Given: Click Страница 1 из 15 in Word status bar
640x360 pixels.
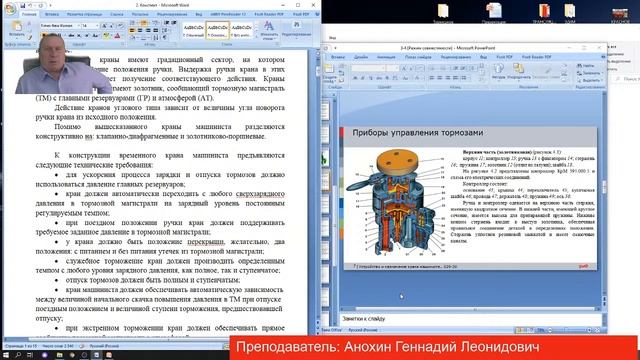Looking at the screenshot, I should pyautogui.click(x=22, y=346).
